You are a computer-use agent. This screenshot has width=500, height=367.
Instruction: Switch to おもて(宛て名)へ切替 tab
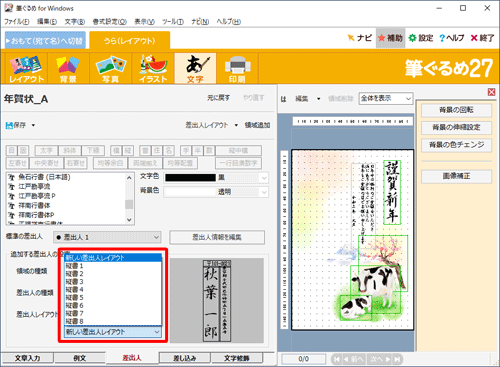pos(45,41)
